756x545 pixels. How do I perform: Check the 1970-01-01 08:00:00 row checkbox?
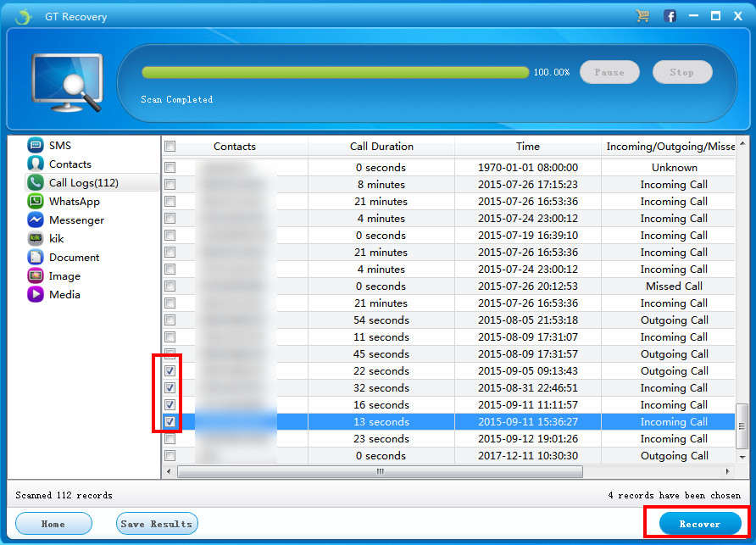click(x=170, y=167)
